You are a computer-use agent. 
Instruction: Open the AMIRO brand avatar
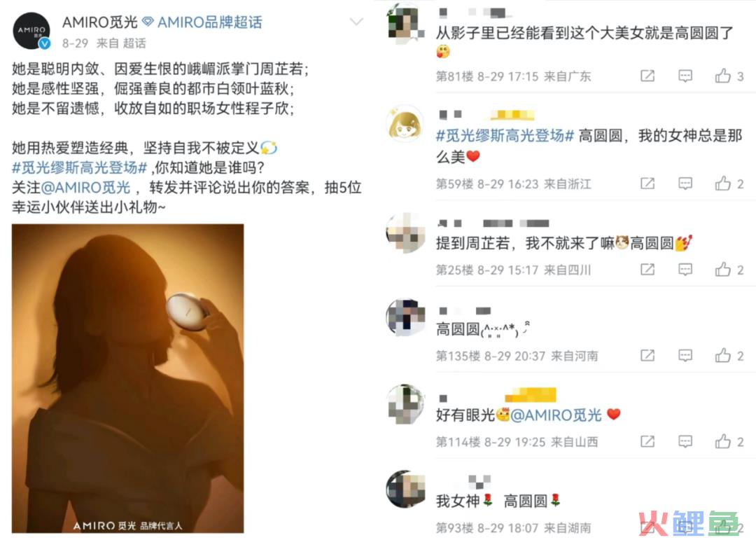(31, 31)
